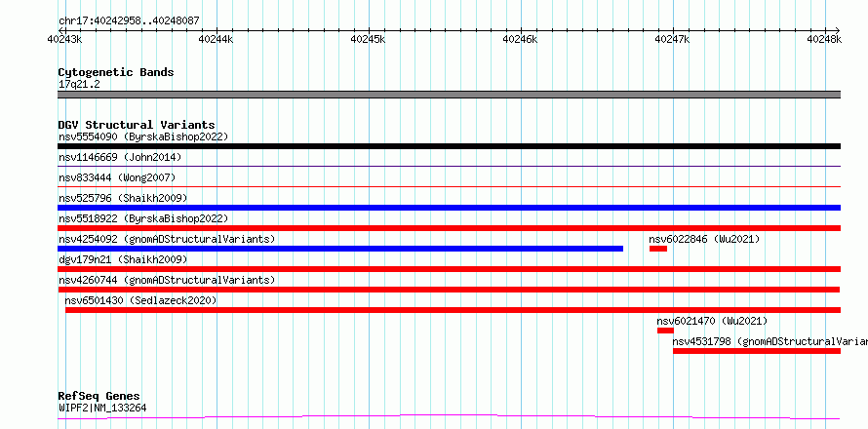Click the DGV Structural Variants track title
The width and height of the screenshot is (868, 429).
(137, 125)
